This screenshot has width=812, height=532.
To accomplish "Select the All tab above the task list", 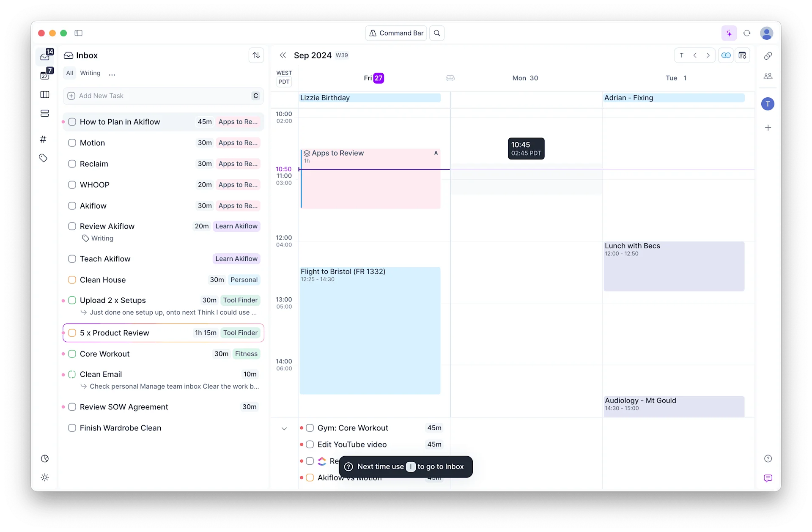I will pos(69,73).
